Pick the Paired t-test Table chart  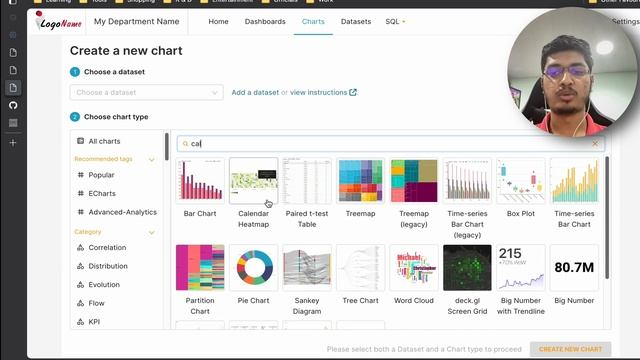point(307,181)
